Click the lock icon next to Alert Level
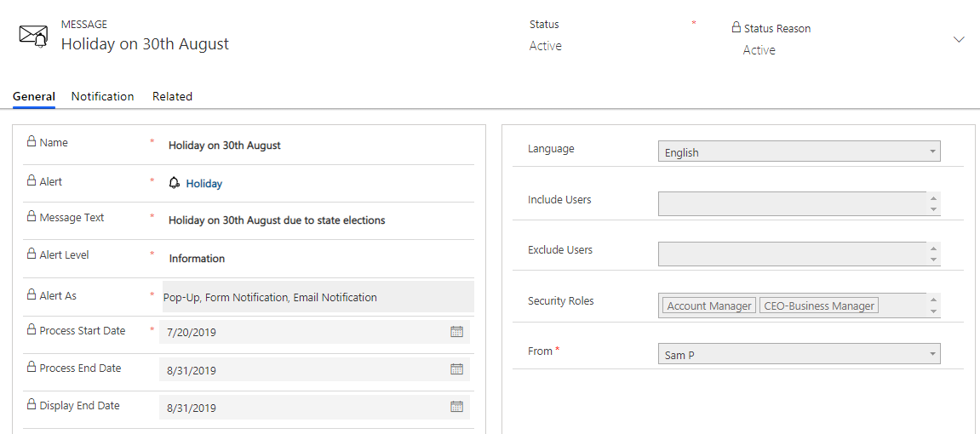Viewport: 980px width, 434px height. coord(32,254)
